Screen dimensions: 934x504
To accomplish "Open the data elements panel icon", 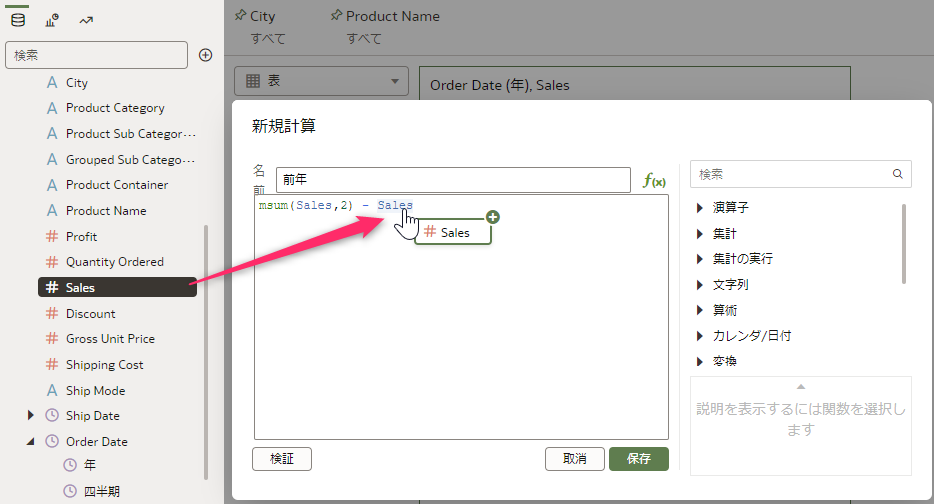I will pos(18,20).
